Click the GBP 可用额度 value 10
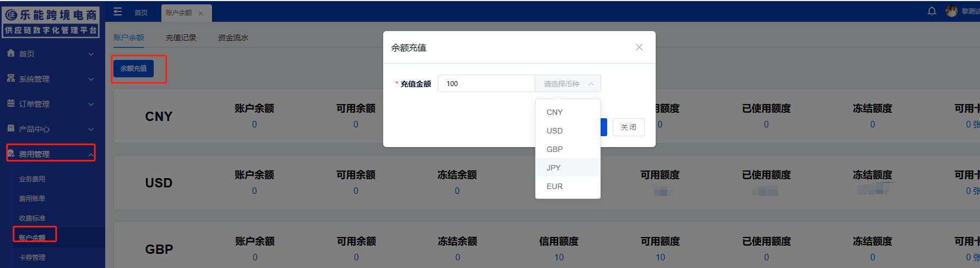The width and height of the screenshot is (980, 268). pyautogui.click(x=661, y=257)
